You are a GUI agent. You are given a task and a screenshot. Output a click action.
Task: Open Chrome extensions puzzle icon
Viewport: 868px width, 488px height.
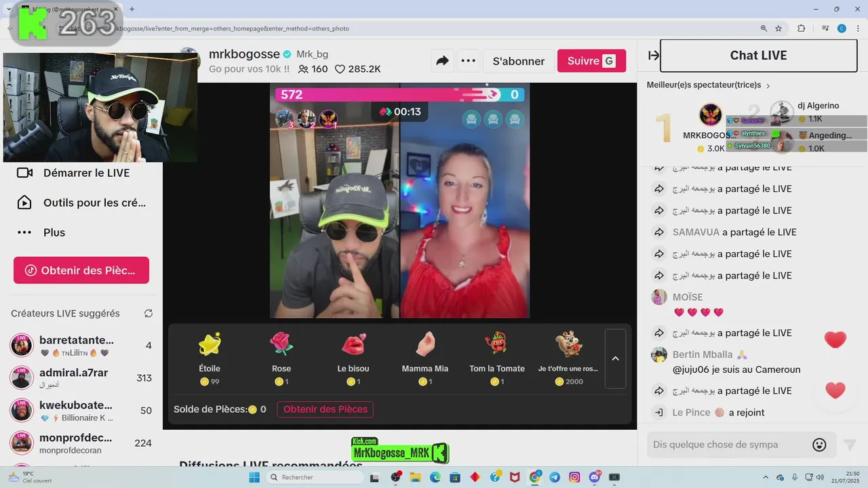tap(802, 28)
